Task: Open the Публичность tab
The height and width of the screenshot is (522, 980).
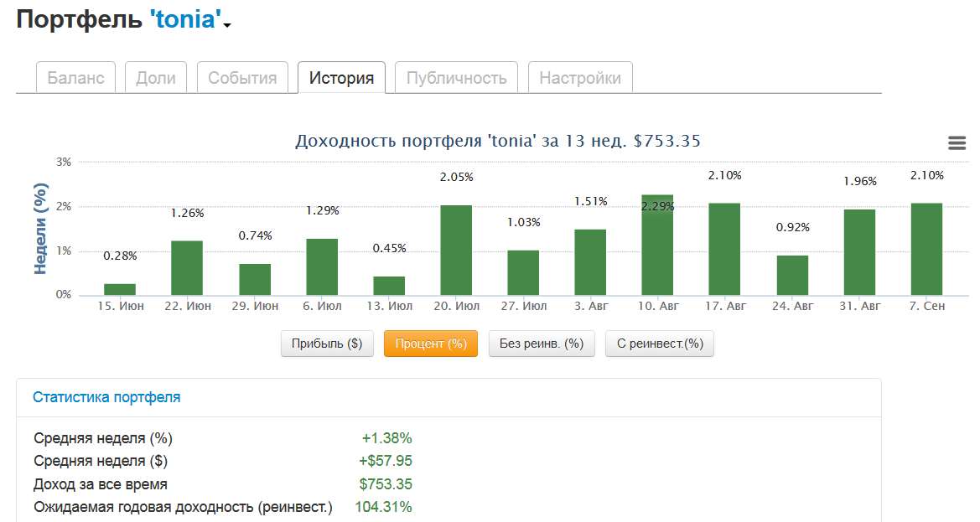Action: point(456,78)
